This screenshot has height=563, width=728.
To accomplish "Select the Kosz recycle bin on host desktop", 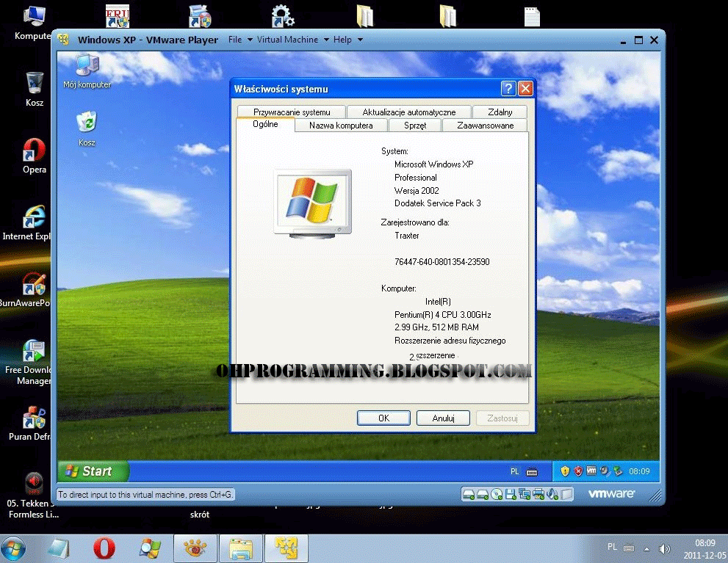I will [35, 89].
